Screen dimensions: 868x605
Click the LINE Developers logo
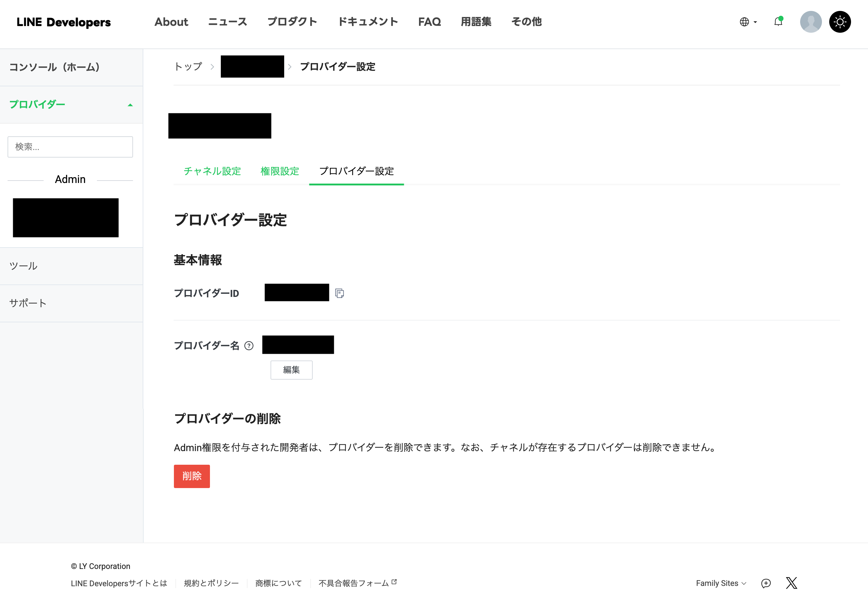[64, 22]
